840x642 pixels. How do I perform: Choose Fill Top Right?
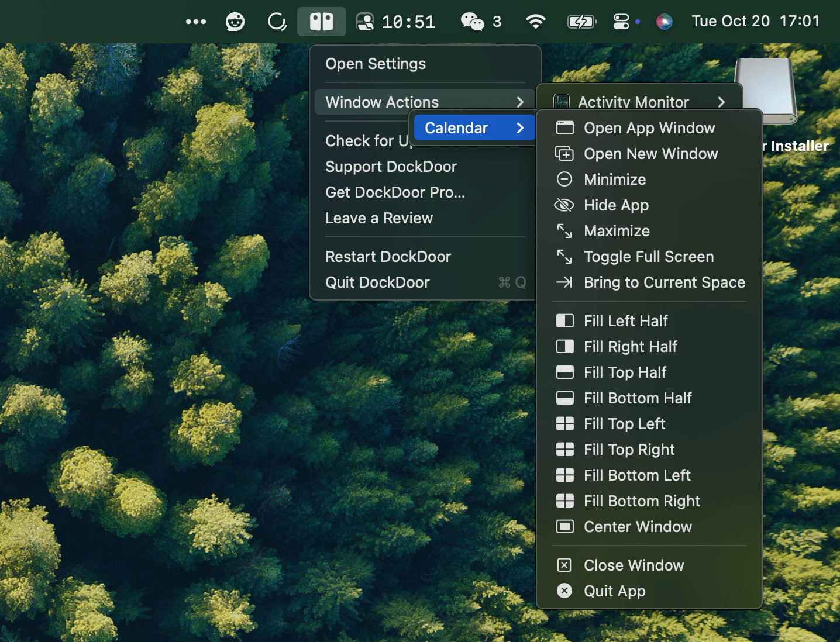[649, 450]
